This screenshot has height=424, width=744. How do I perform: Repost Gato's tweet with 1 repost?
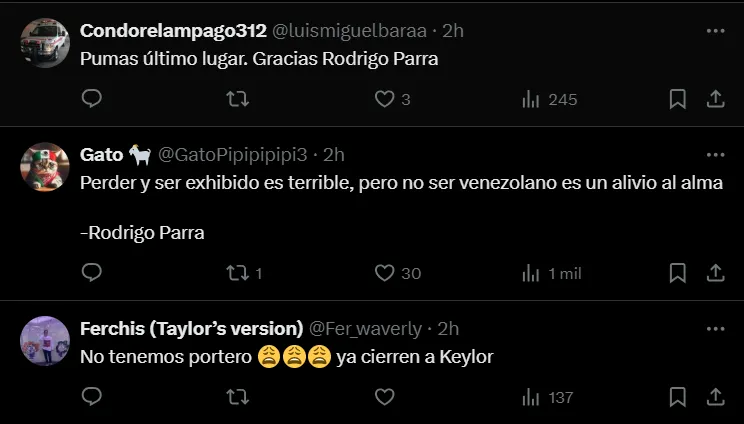click(x=238, y=273)
